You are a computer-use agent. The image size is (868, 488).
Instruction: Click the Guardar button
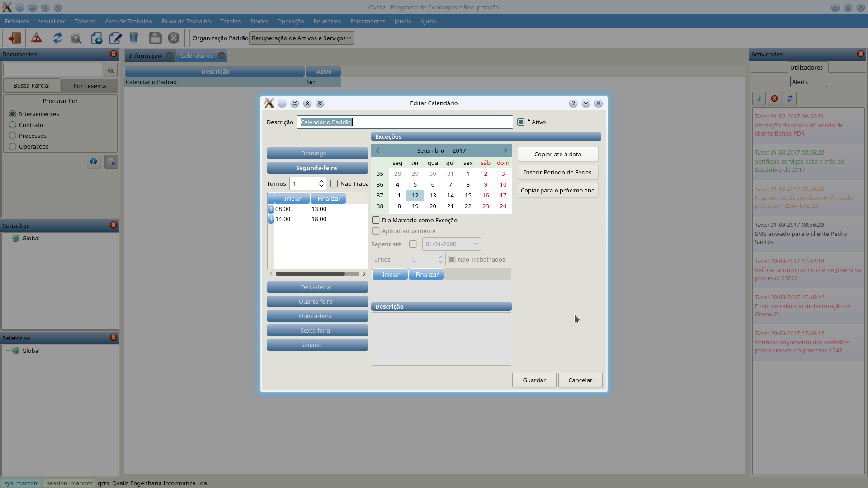click(x=534, y=380)
